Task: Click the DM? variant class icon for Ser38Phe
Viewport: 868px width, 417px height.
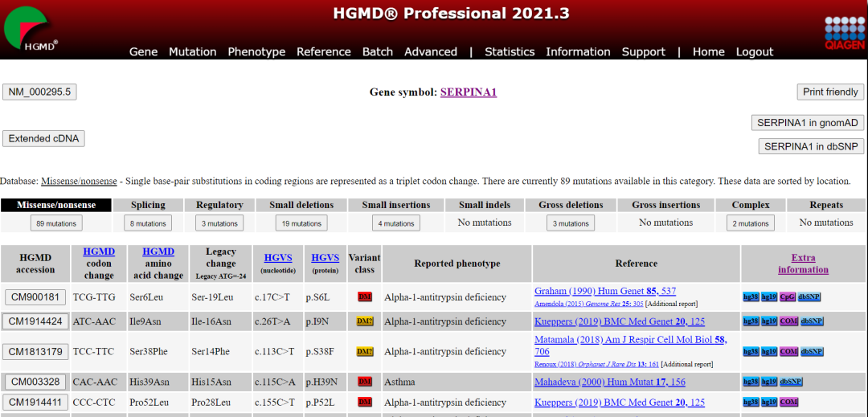Action: tap(365, 351)
